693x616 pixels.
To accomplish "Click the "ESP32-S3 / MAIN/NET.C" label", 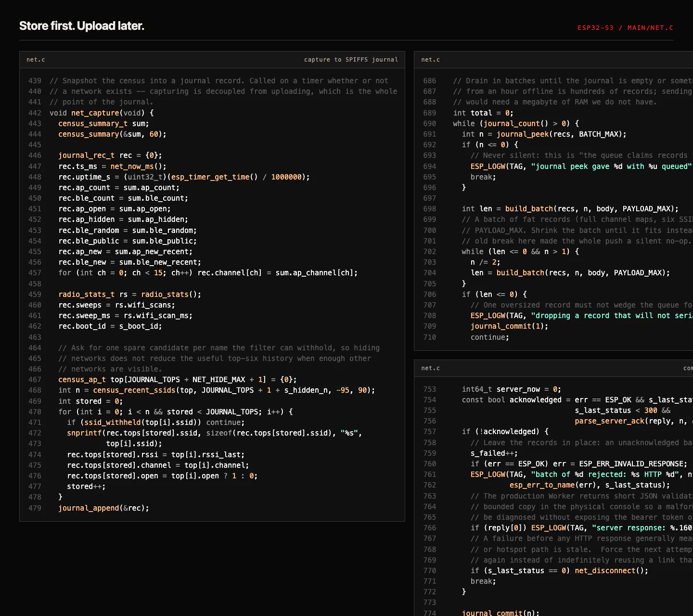I will point(625,28).
